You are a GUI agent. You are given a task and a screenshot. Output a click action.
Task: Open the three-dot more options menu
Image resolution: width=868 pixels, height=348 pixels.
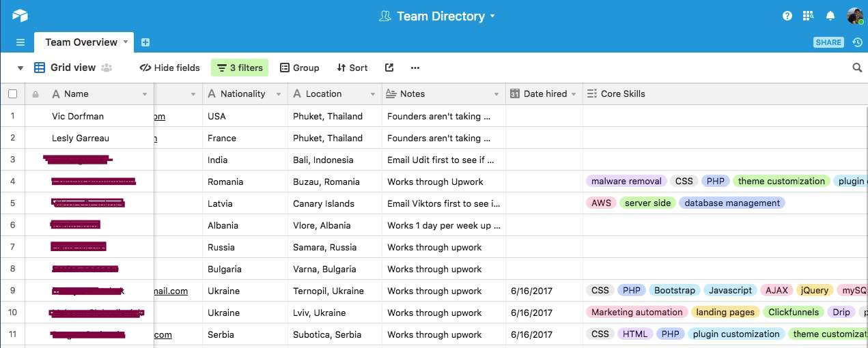pos(415,68)
